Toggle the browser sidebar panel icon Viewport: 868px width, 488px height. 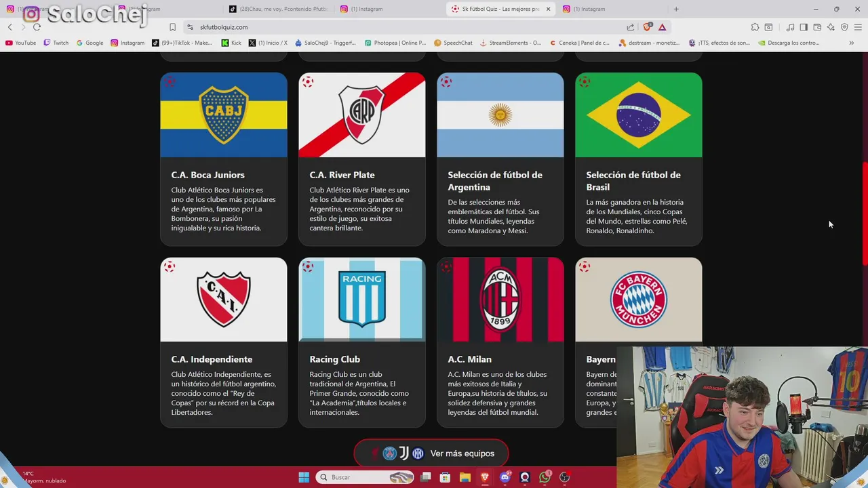pos(804,27)
